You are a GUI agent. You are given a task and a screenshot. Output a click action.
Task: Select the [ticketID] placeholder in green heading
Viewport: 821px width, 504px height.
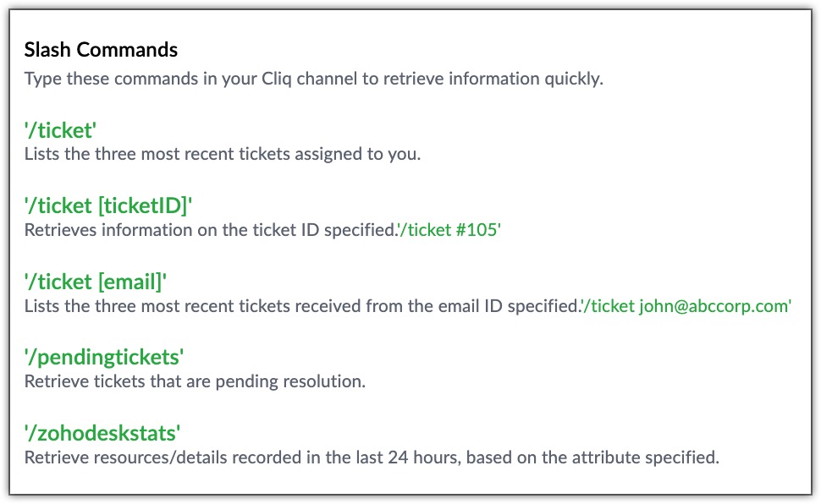tap(144, 205)
